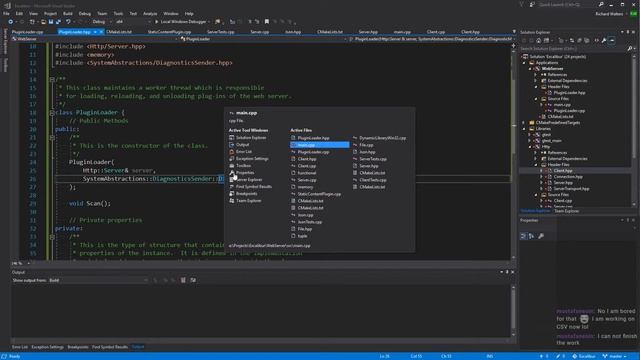Focus the Search Solution Explorer field
The image size is (640, 360).
573,49
